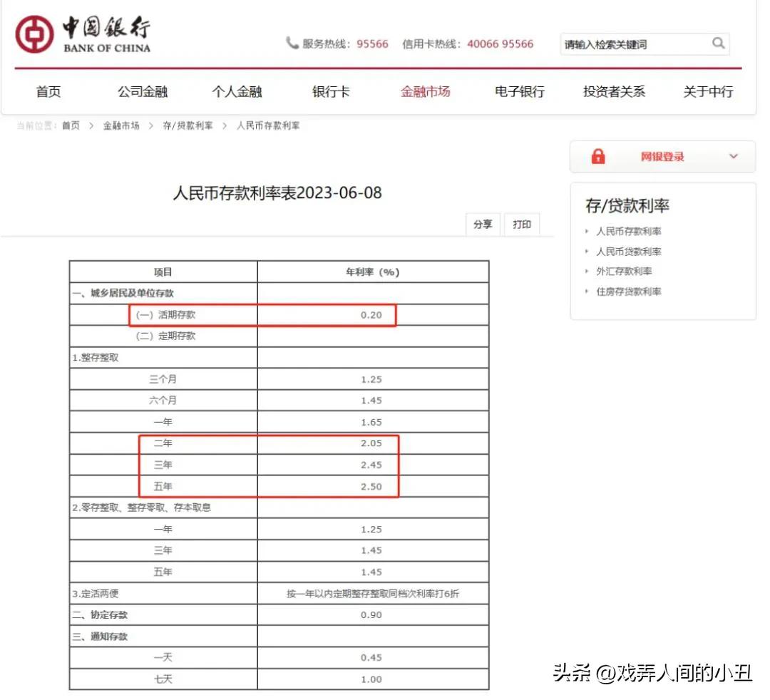Select the 外汇存款利率 sidebar arrow item
The height and width of the screenshot is (700, 770).
625,271
